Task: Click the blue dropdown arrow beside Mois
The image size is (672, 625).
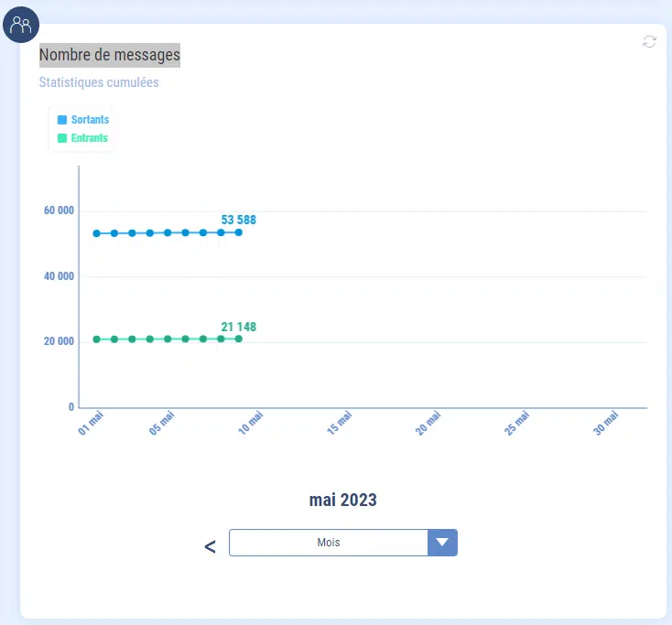Action: coord(442,543)
